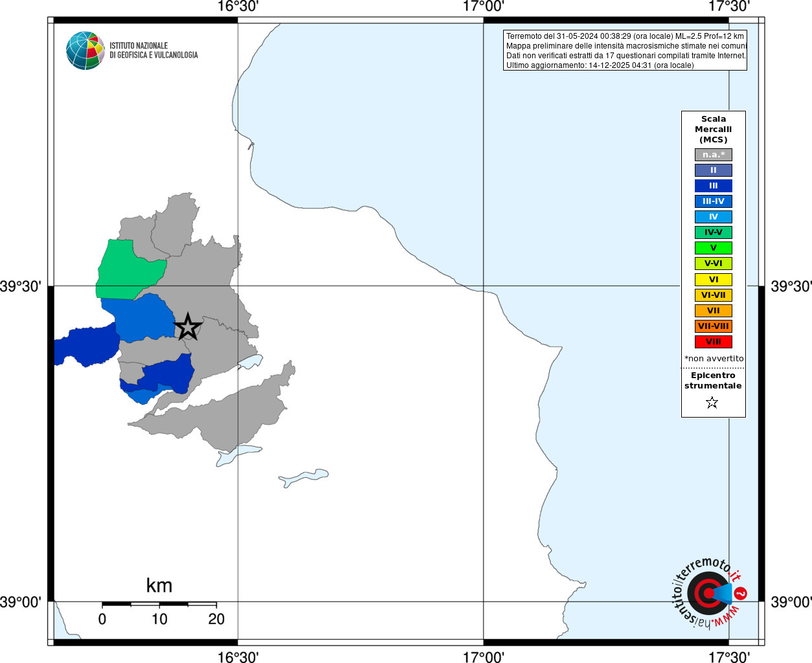Click the 'Scala Mercalli (MCS)' legend heading
The height and width of the screenshot is (663, 812).
pyautogui.click(x=714, y=129)
